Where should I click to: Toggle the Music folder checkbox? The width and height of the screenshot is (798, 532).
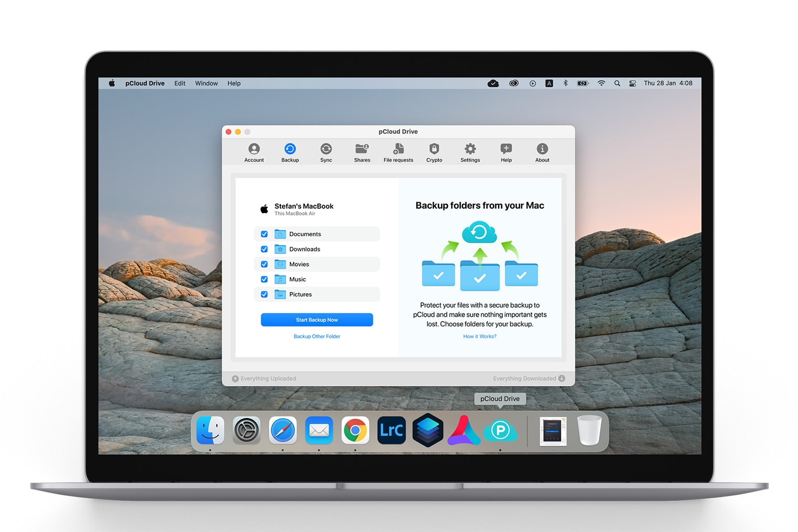click(264, 279)
